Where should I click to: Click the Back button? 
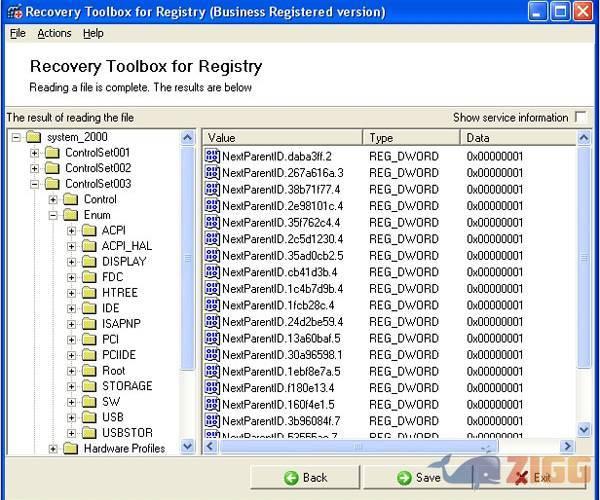click(x=305, y=477)
